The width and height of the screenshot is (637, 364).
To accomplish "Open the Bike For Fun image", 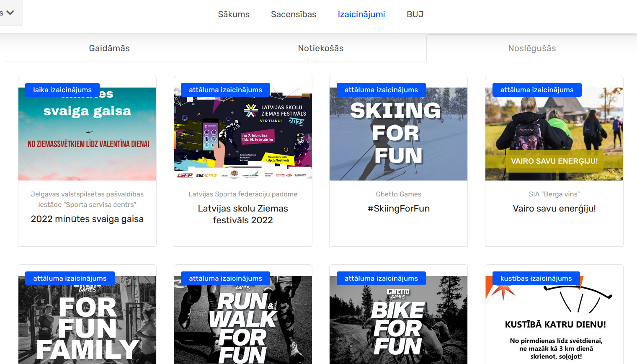I will point(398,320).
